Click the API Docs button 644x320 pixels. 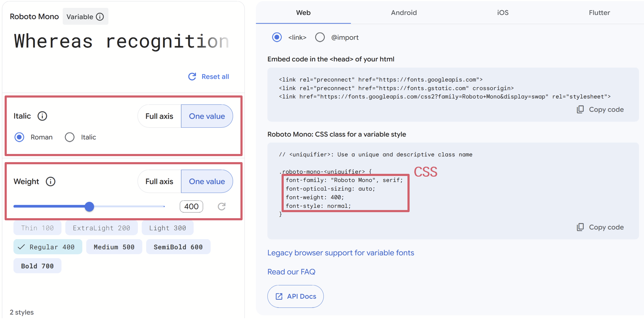tap(295, 296)
